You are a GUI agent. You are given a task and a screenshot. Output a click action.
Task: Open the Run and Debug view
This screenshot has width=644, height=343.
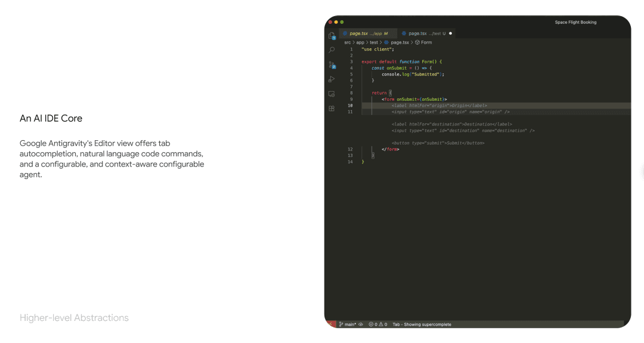[332, 79]
